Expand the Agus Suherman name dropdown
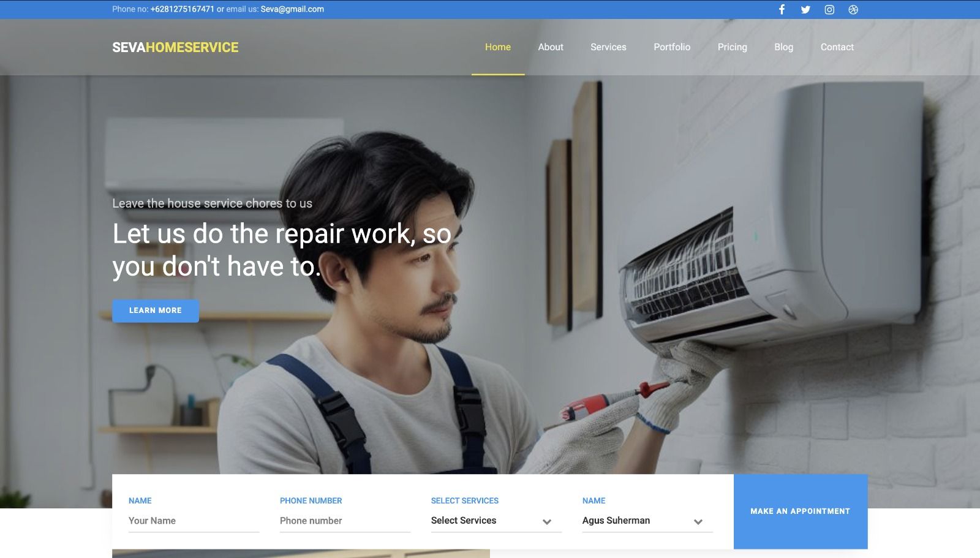This screenshot has width=980, height=558. (x=647, y=521)
